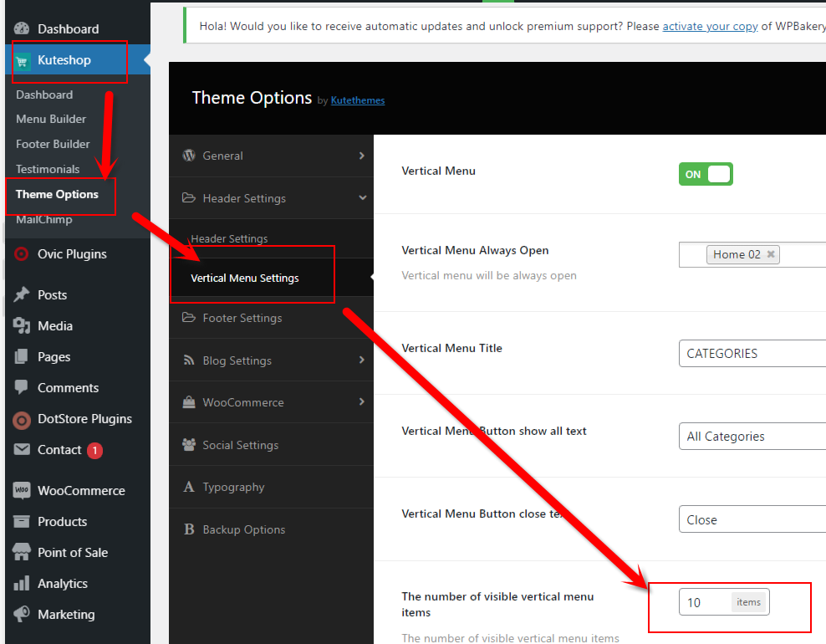Open the Marketing menu
The image size is (826, 644).
(78, 615)
